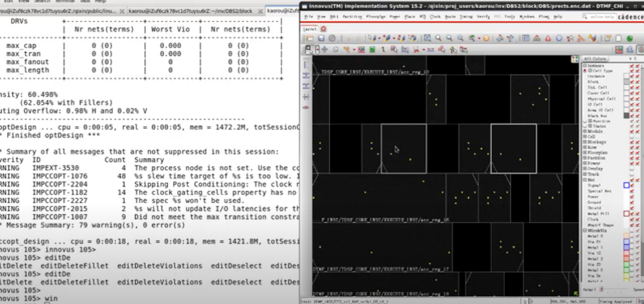Toggle visibility checkbox for Signal net row

coord(632,185)
